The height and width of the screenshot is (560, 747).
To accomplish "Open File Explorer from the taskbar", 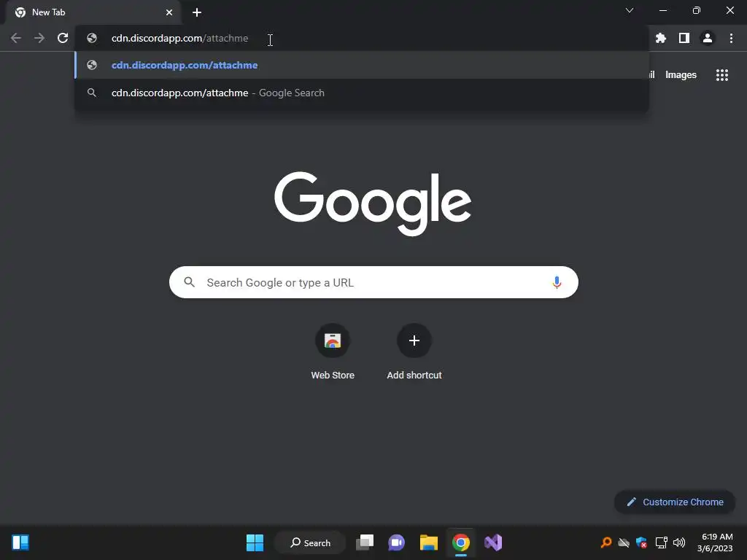I will pyautogui.click(x=429, y=542).
